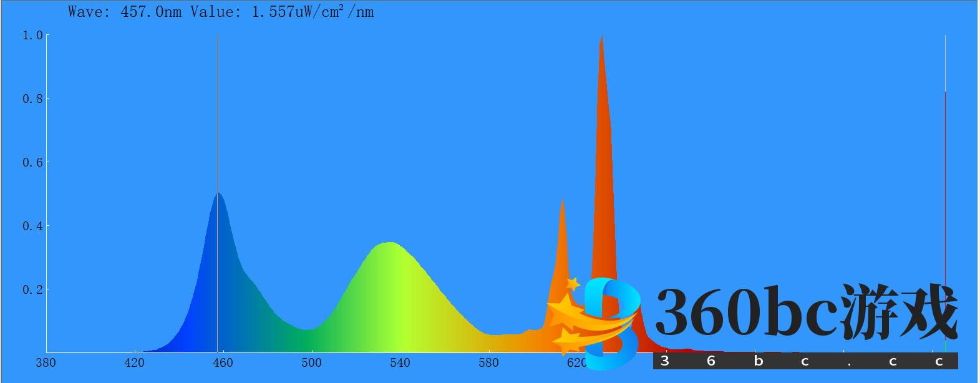The width and height of the screenshot is (980, 383).
Task: Click the 580 x-axis label
Action: pyautogui.click(x=488, y=363)
